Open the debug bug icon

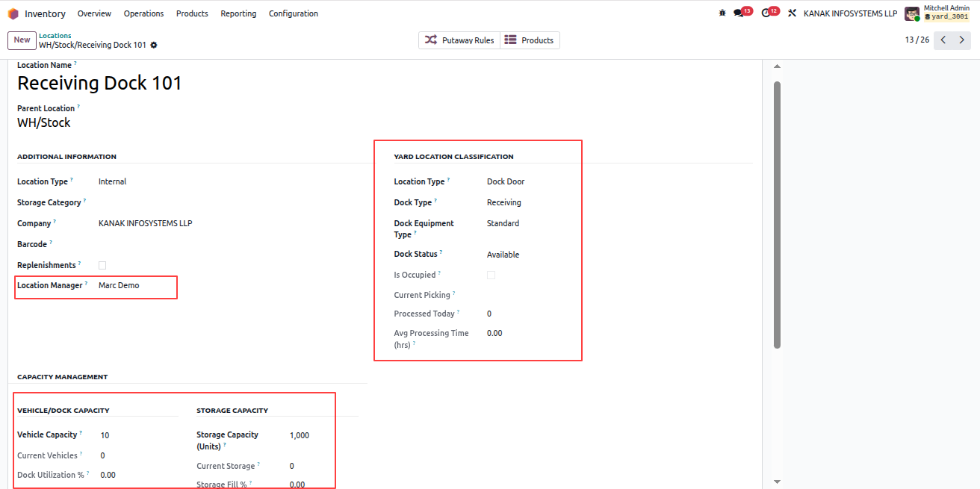[722, 13]
